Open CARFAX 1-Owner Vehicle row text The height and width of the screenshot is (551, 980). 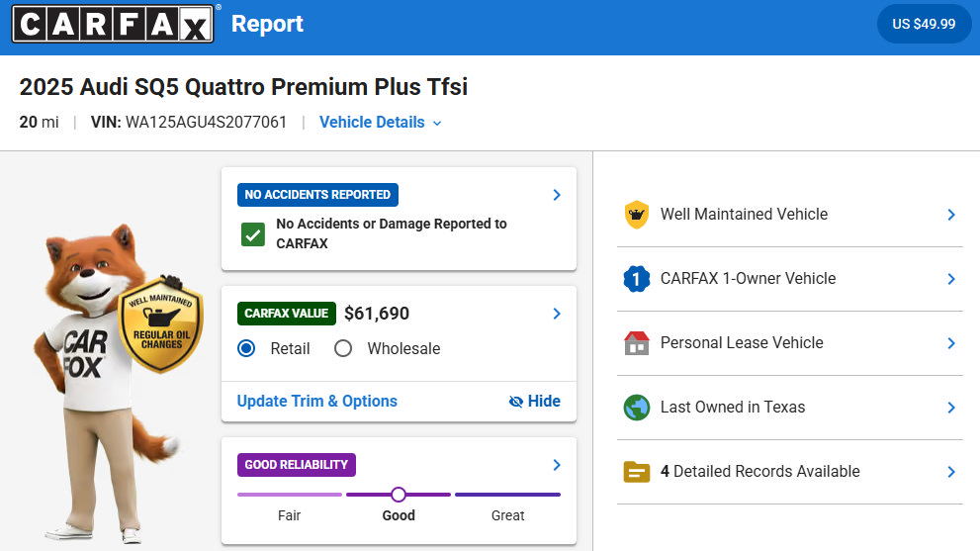coord(749,279)
